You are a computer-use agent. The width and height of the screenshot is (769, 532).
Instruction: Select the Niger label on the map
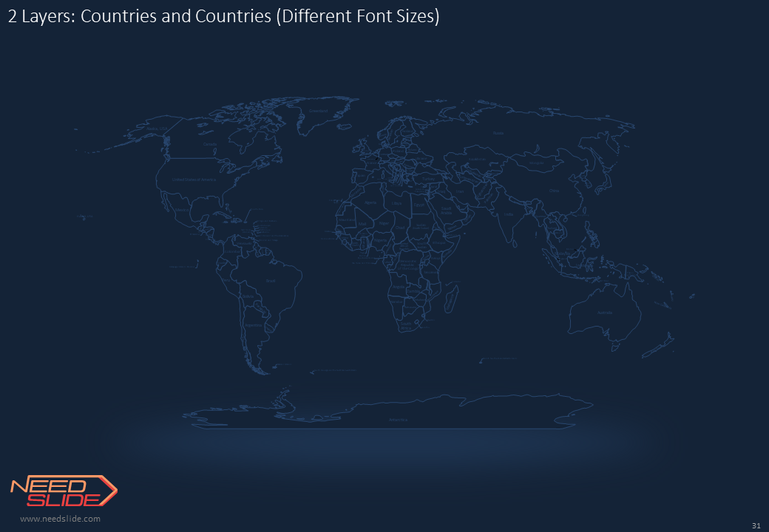(384, 223)
